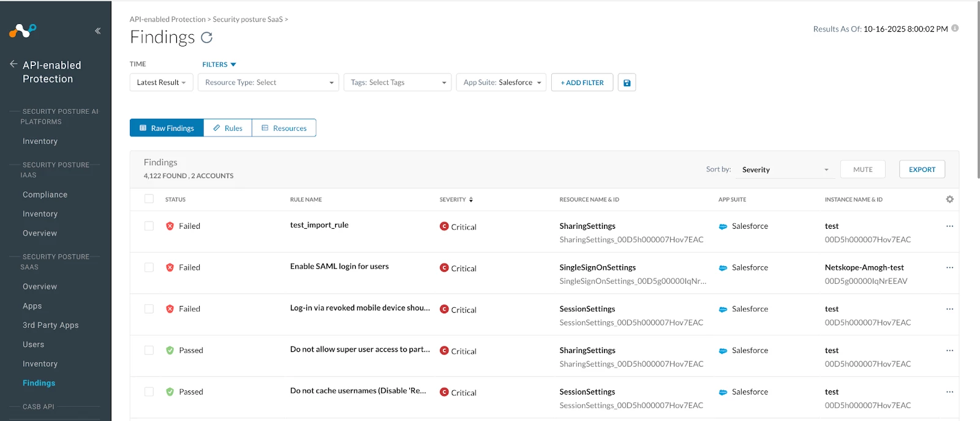Click Failed status icon on Log-in via revoked row
Viewport: 980px width, 421px height.
click(170, 309)
